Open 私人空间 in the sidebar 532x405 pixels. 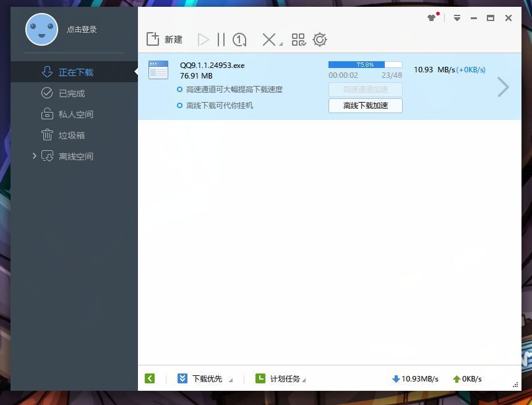coord(75,114)
